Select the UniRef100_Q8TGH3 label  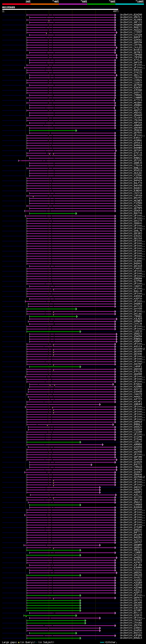tap(131, 151)
